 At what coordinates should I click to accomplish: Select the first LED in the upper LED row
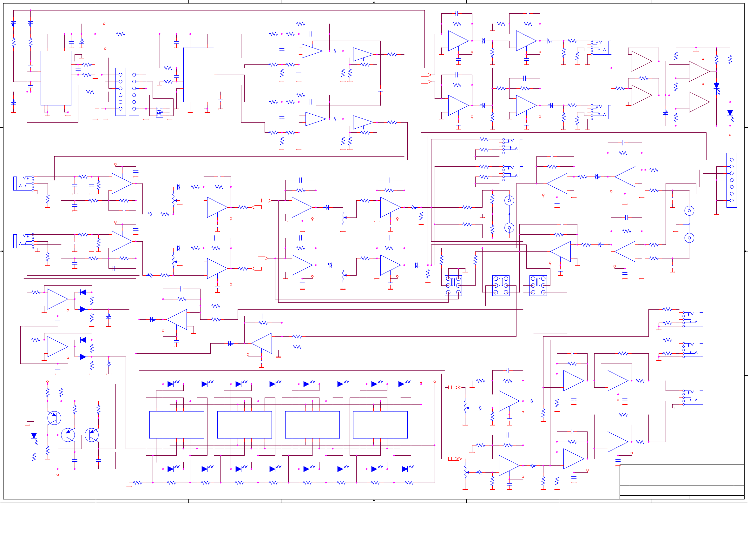(173, 384)
